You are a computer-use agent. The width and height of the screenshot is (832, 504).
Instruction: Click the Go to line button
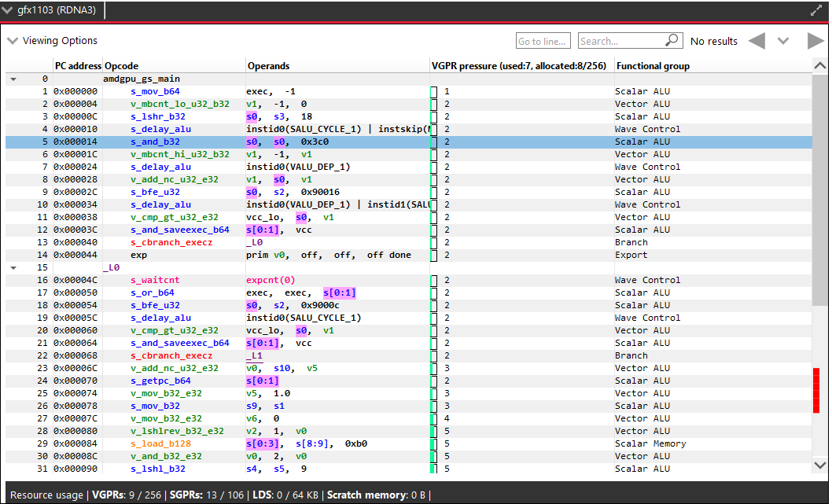pos(543,40)
